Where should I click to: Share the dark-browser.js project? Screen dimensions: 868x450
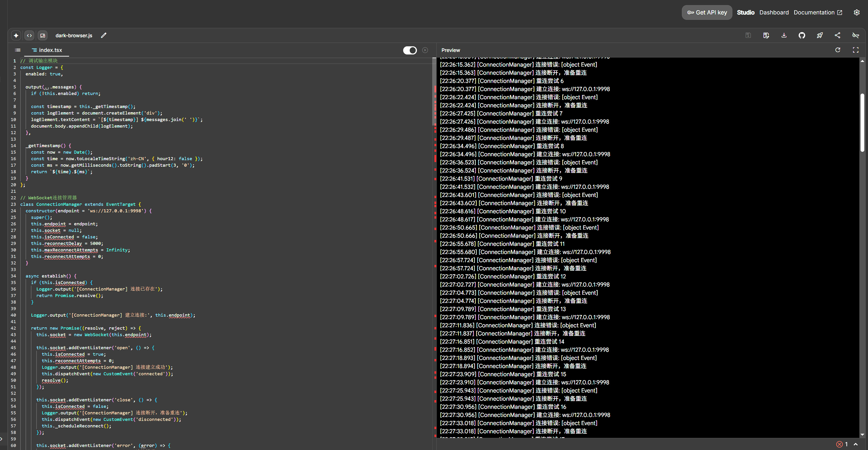coord(838,35)
